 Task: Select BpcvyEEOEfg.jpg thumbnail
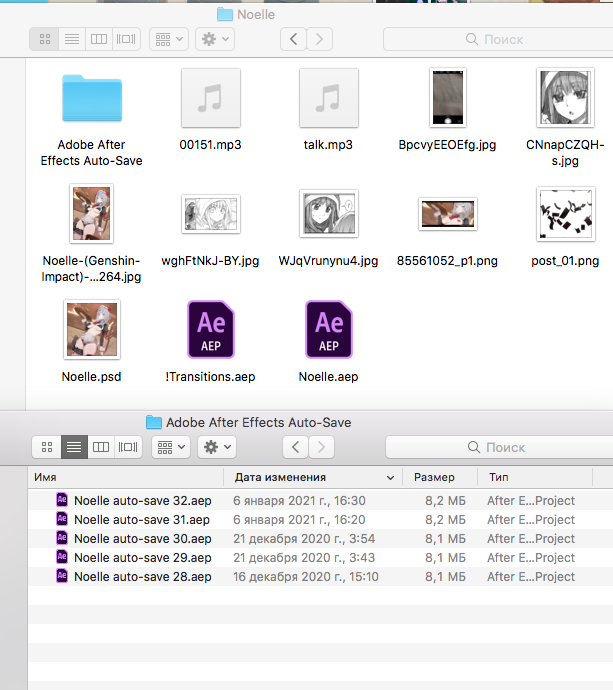[448, 98]
